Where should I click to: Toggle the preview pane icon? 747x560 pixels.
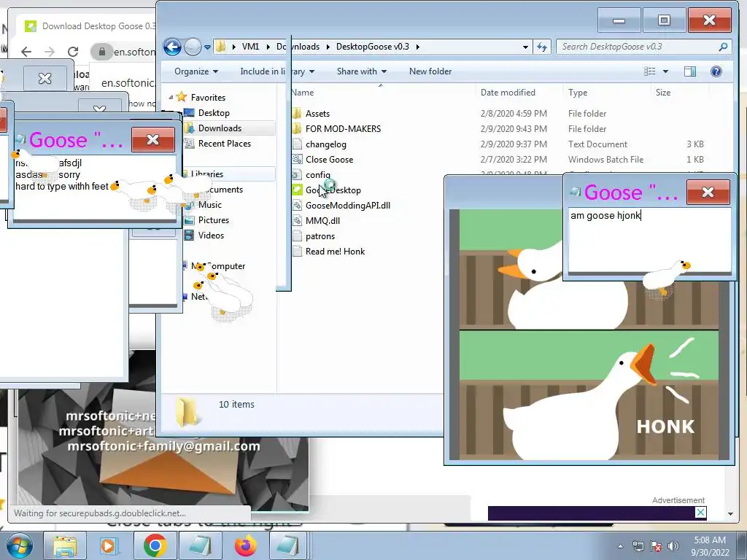coord(690,71)
